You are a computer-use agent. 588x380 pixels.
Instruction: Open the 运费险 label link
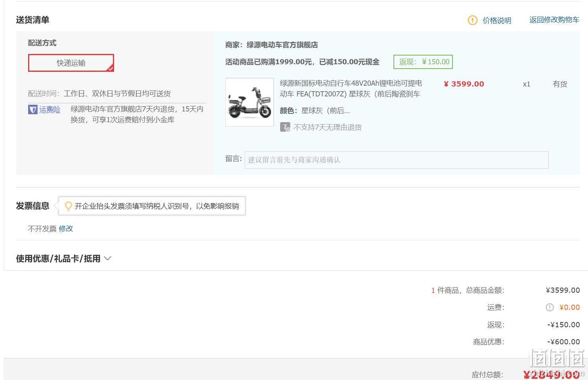click(x=50, y=109)
